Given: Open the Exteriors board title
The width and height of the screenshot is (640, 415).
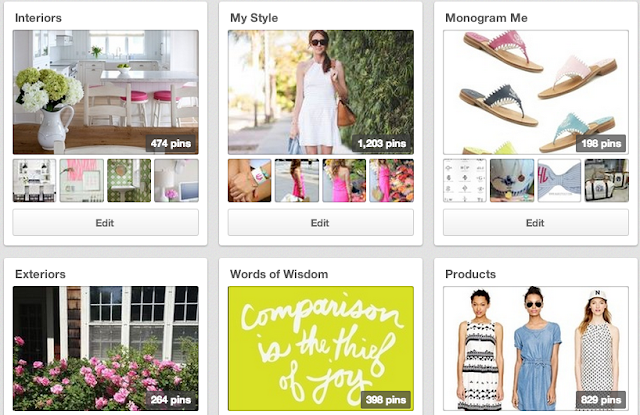Looking at the screenshot, I should point(40,274).
